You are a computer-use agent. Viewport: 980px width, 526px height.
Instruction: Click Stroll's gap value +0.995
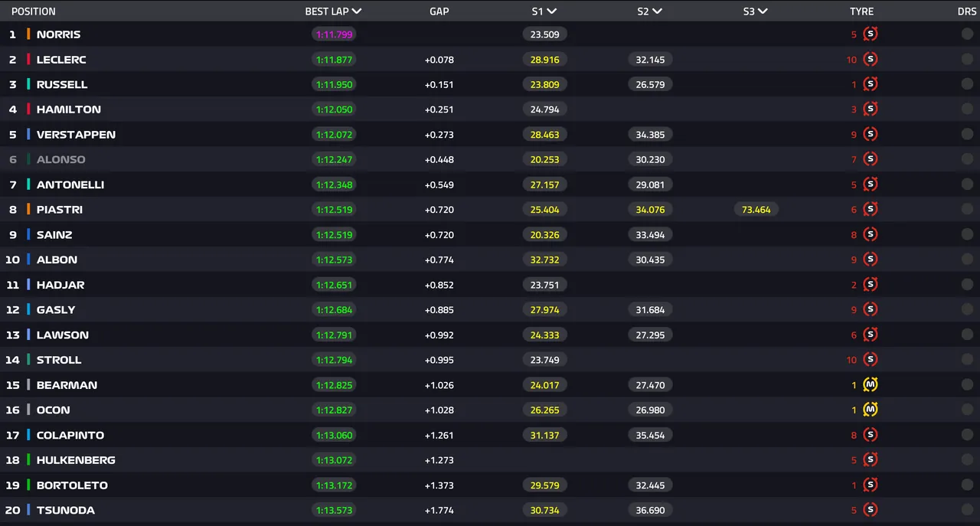pos(439,360)
